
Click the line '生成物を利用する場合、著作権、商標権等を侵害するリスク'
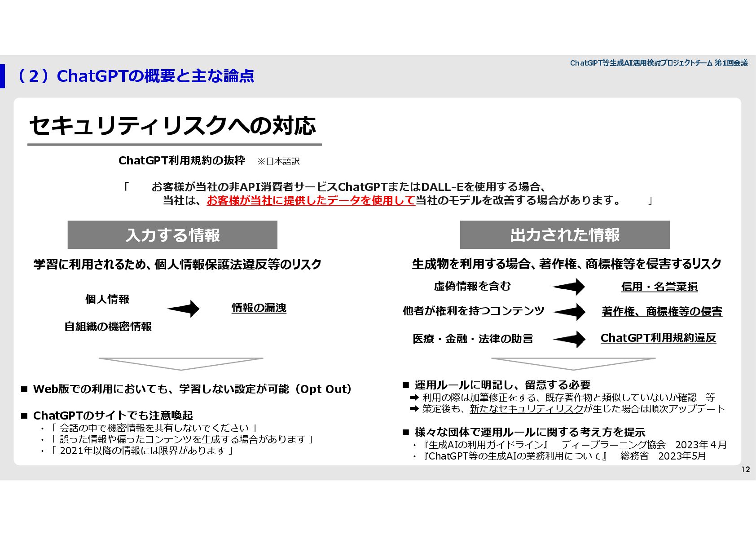coord(567,264)
